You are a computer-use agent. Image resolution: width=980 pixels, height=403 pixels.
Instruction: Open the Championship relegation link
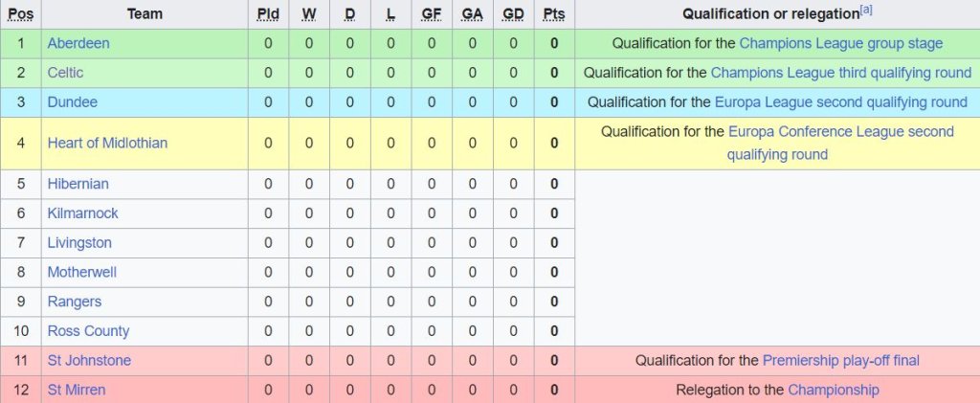pyautogui.click(x=833, y=390)
